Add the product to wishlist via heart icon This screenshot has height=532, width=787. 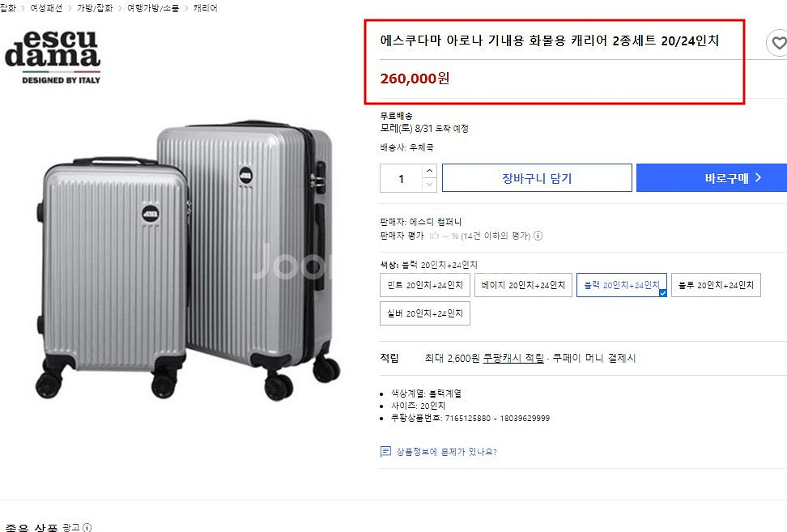(778, 42)
